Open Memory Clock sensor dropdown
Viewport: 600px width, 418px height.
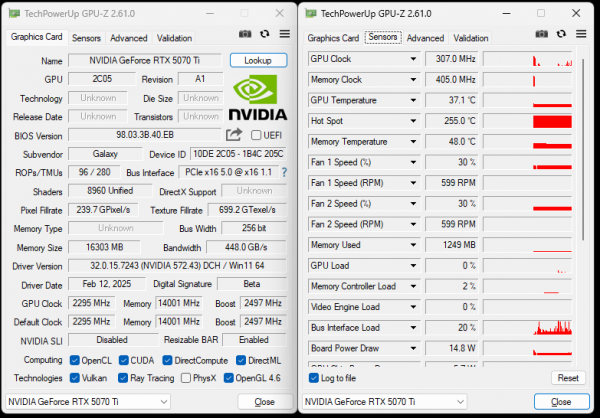[413, 80]
